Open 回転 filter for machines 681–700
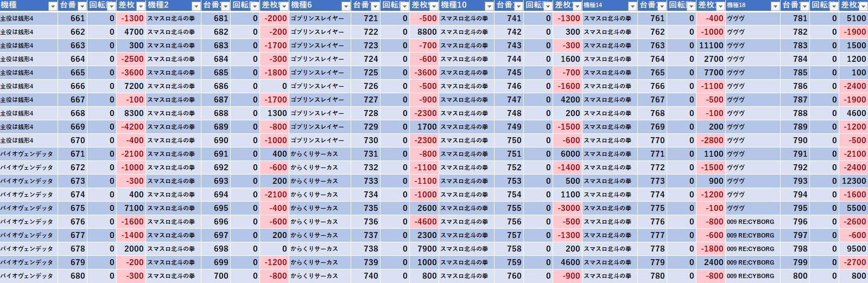The width and height of the screenshot is (868, 283). pyautogui.click(x=255, y=6)
